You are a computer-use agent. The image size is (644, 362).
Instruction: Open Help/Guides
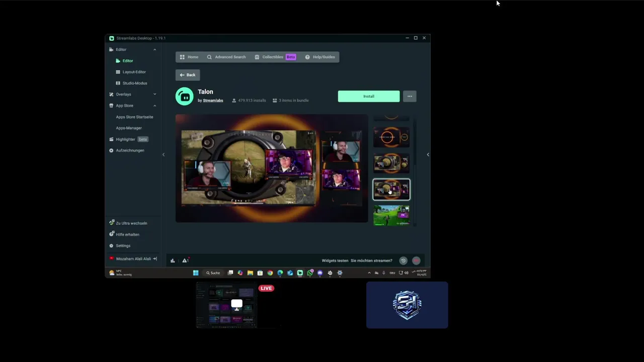click(320, 57)
